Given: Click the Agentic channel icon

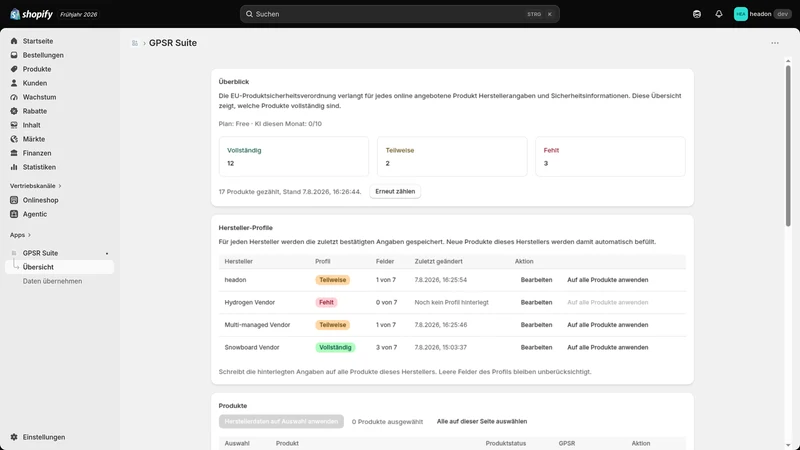Looking at the screenshot, I should point(14,214).
